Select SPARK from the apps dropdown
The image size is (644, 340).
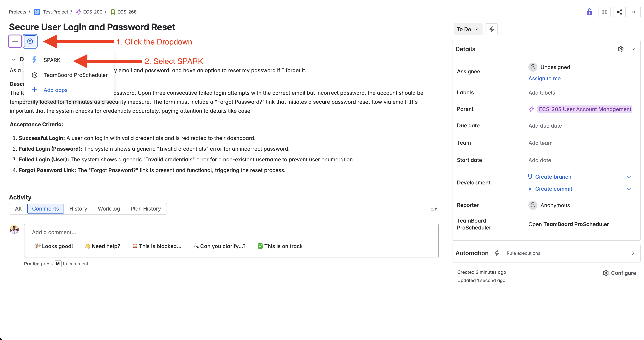coord(52,60)
